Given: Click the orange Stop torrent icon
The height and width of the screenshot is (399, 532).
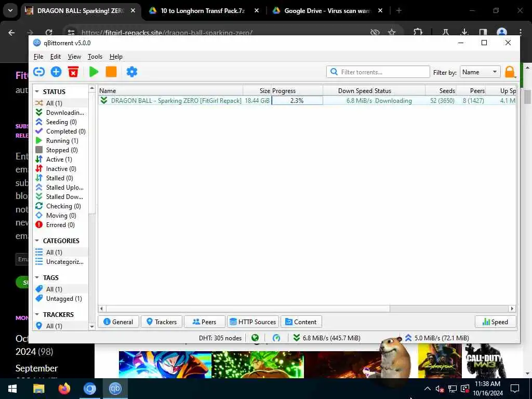Looking at the screenshot, I should tap(111, 72).
